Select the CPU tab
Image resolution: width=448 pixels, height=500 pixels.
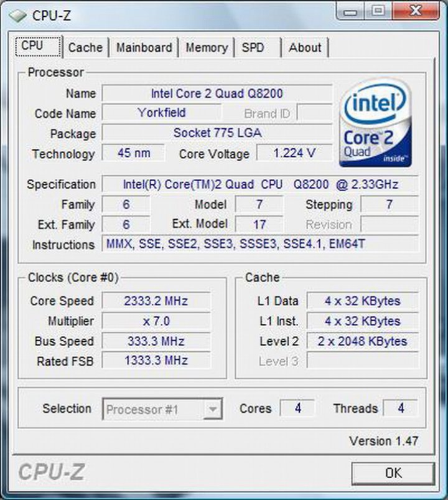click(38, 46)
